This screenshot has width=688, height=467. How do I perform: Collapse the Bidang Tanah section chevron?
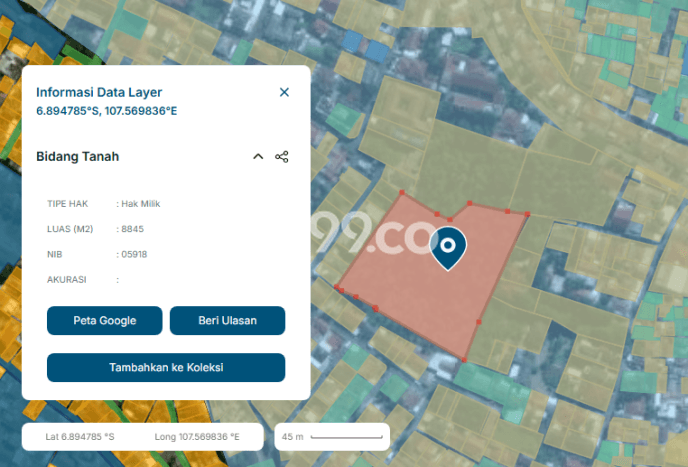[258, 157]
